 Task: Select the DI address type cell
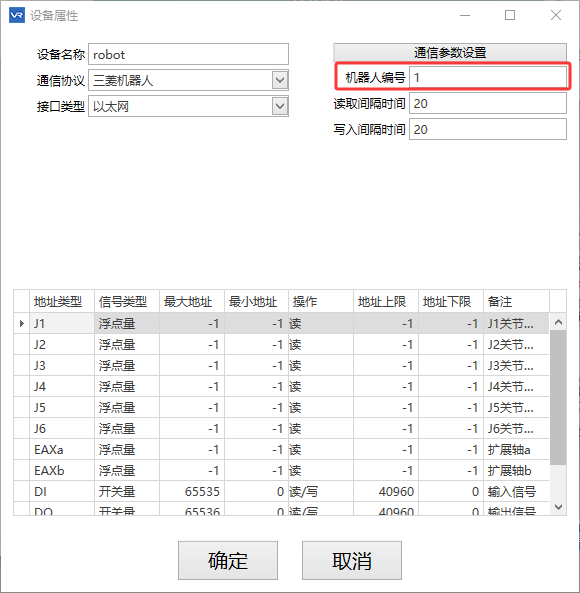(x=62, y=491)
